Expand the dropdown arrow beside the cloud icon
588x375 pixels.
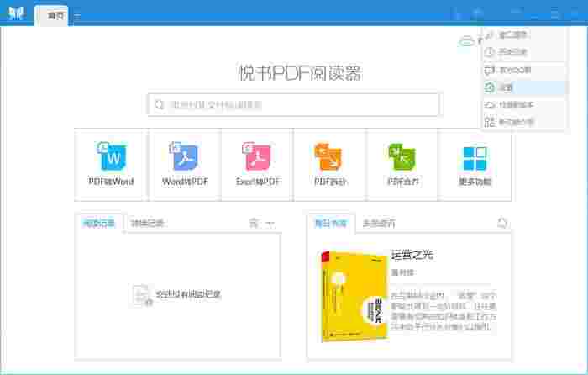click(479, 40)
